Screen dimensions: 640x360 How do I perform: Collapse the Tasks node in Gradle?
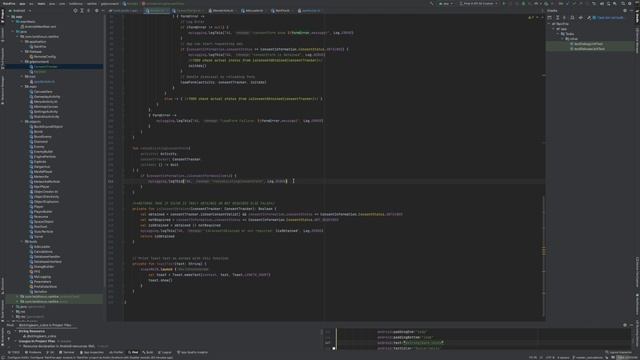pyautogui.click(x=559, y=34)
